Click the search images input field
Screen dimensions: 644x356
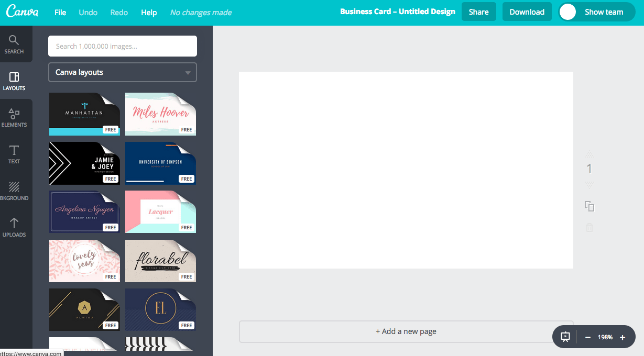[x=123, y=46]
